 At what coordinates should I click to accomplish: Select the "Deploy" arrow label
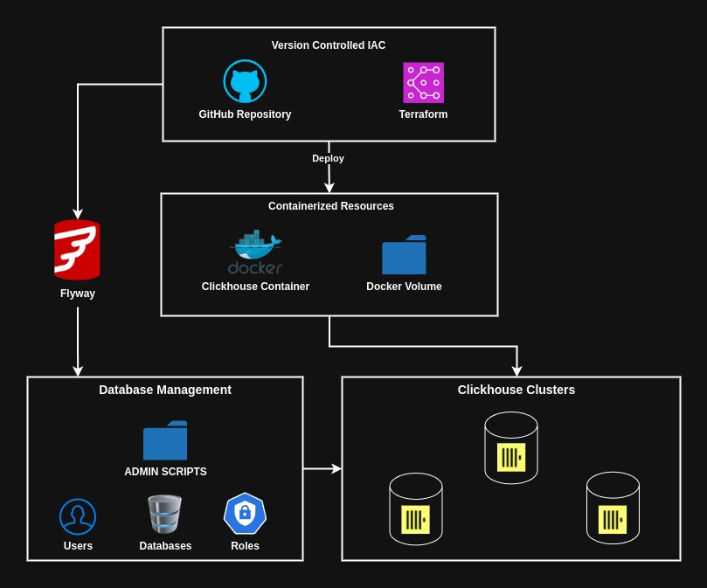click(x=328, y=158)
